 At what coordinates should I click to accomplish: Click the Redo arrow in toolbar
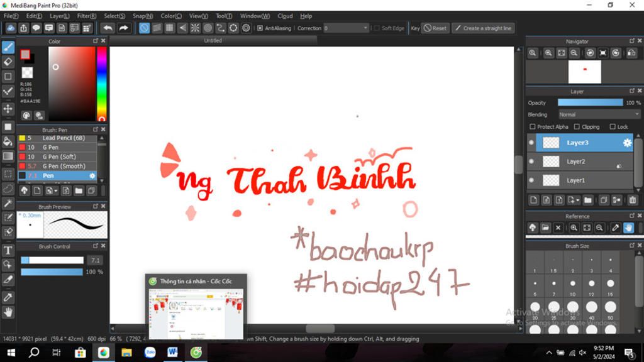[x=123, y=28]
